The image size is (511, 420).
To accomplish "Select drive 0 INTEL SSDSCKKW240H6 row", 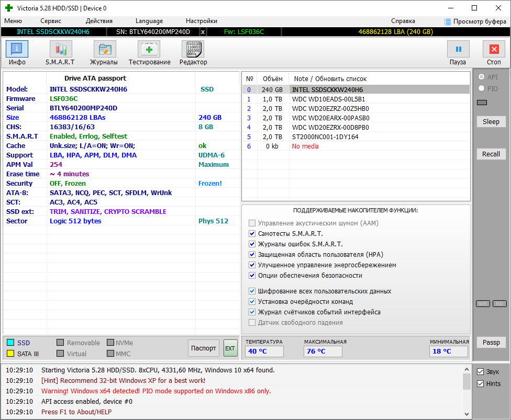I will pos(356,89).
